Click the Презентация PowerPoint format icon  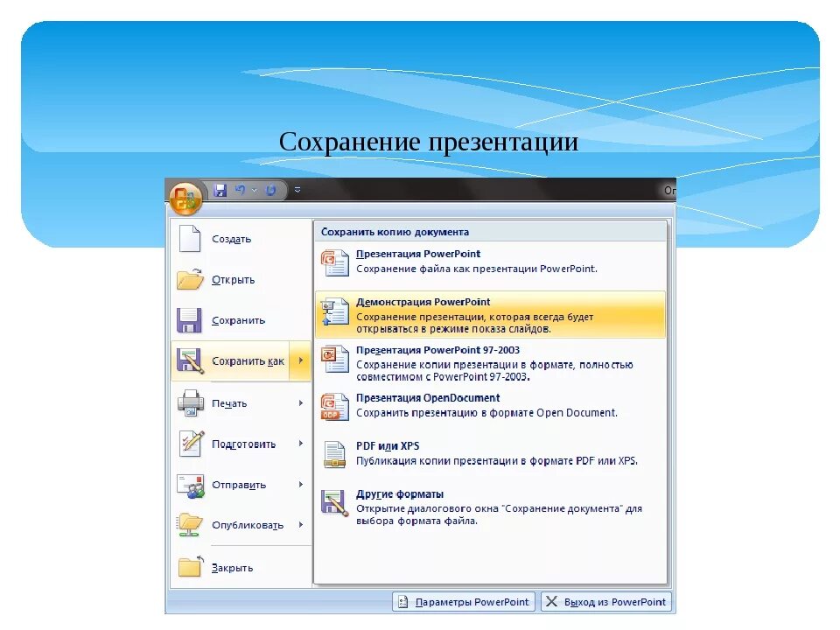tap(335, 262)
